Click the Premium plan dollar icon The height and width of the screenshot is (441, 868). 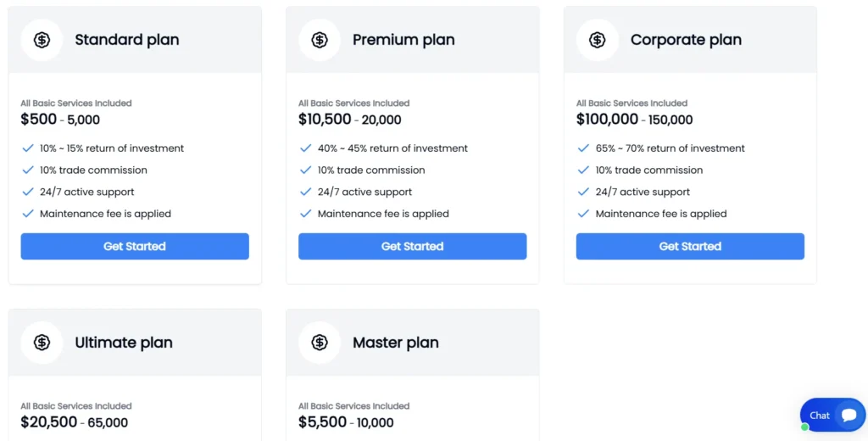(320, 40)
